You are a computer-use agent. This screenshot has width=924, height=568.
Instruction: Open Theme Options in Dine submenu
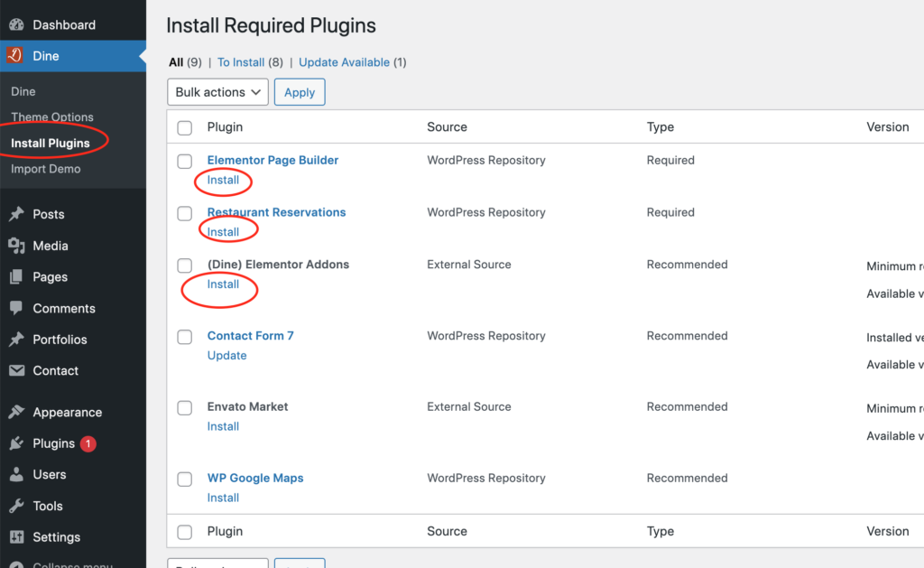52,116
